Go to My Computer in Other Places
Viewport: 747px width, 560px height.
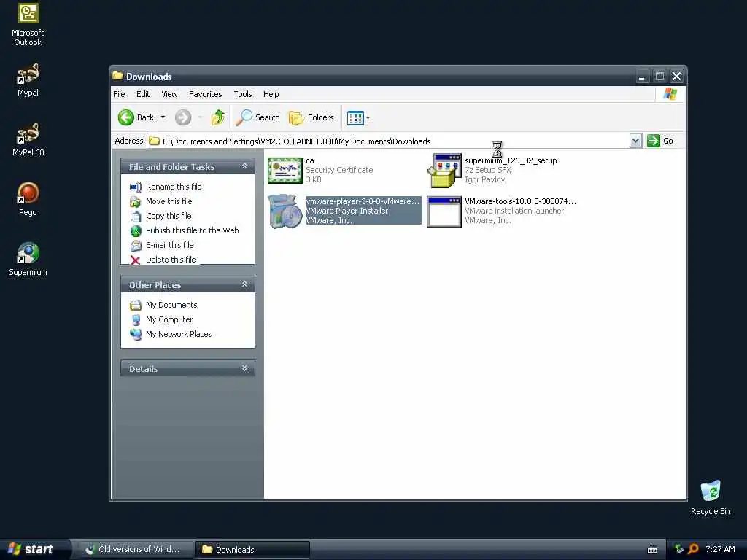[169, 319]
